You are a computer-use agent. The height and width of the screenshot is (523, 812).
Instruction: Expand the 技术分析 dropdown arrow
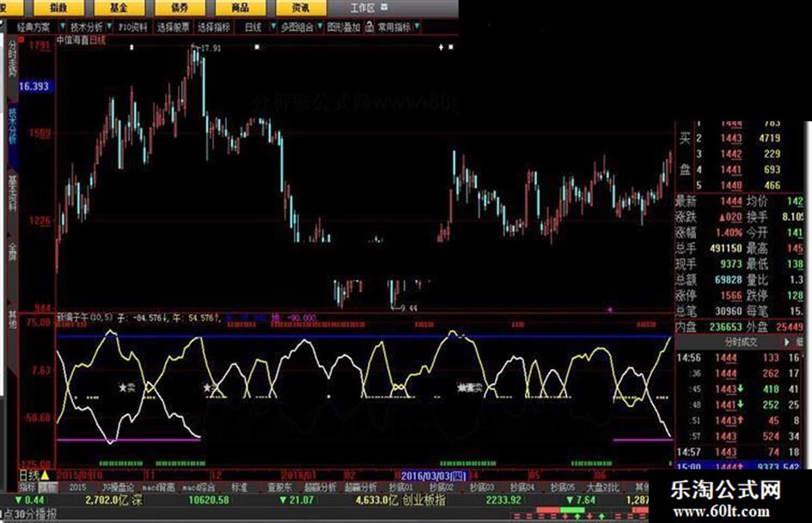pyautogui.click(x=109, y=26)
